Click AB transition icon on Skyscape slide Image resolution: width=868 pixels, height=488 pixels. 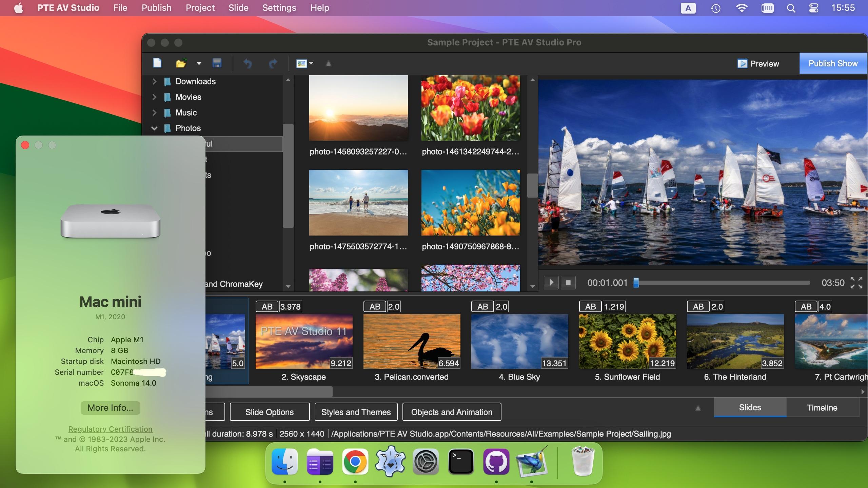click(x=267, y=307)
